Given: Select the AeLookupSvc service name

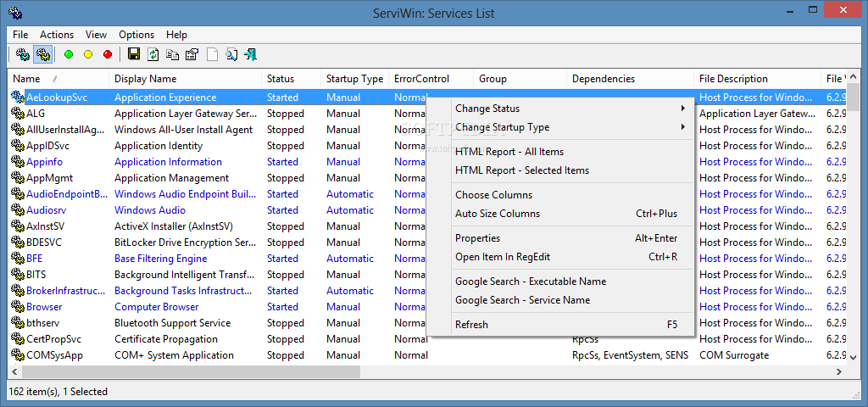Looking at the screenshot, I should (x=57, y=98).
